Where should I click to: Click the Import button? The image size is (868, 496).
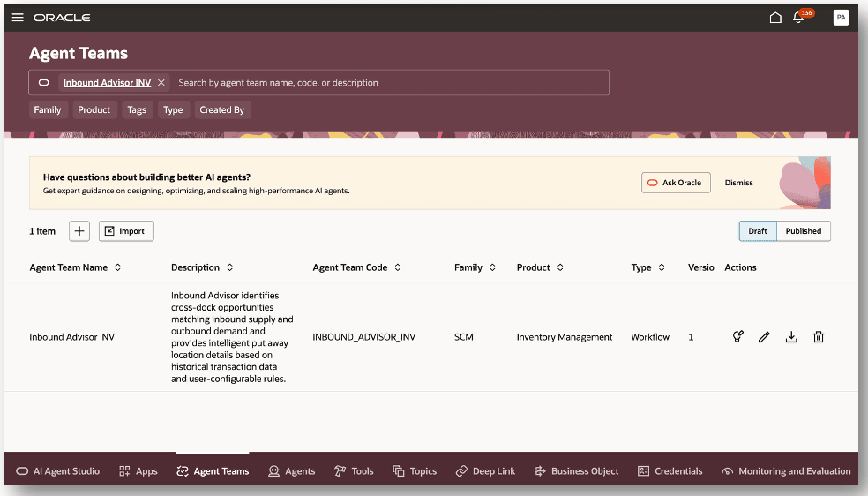click(126, 231)
